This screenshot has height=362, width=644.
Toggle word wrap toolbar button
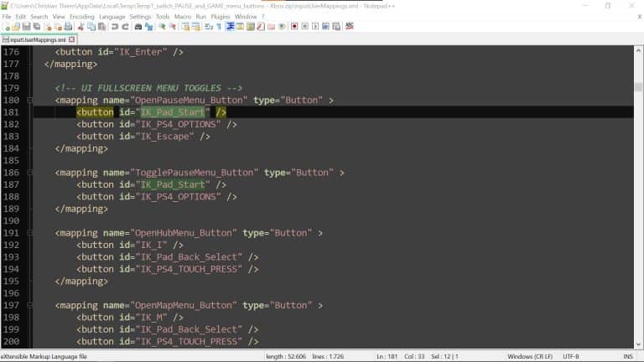point(207,27)
